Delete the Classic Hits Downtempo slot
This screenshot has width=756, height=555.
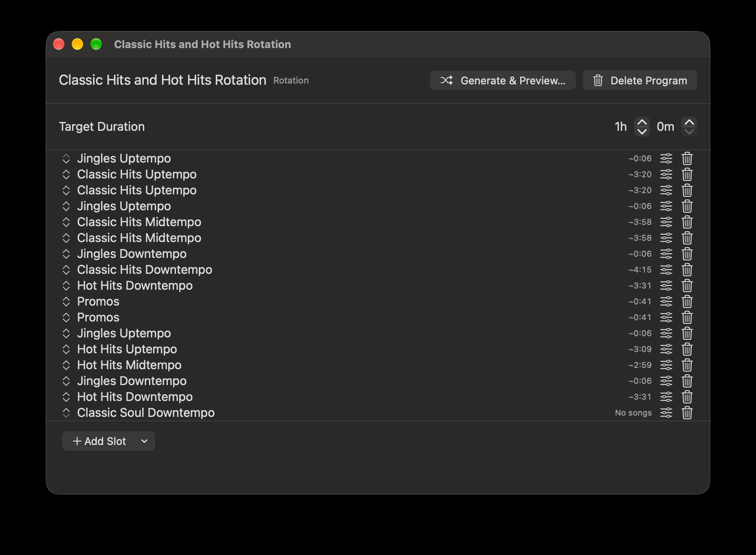[687, 270]
